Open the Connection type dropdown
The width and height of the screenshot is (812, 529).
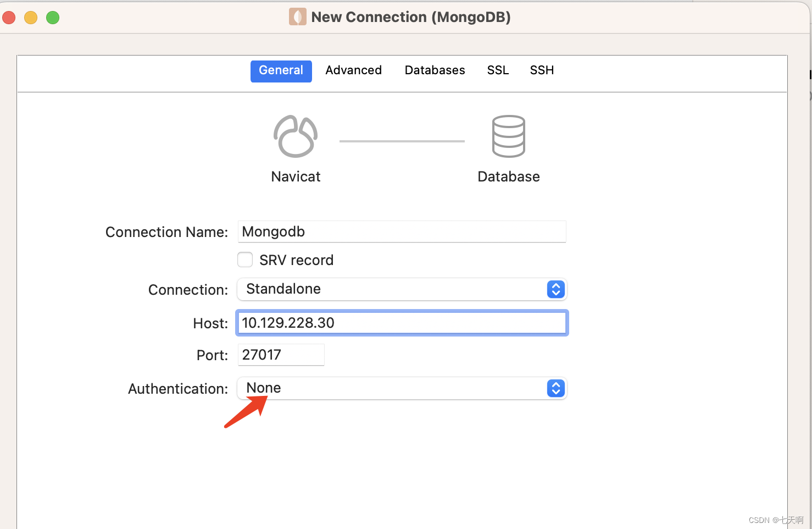pyautogui.click(x=402, y=289)
